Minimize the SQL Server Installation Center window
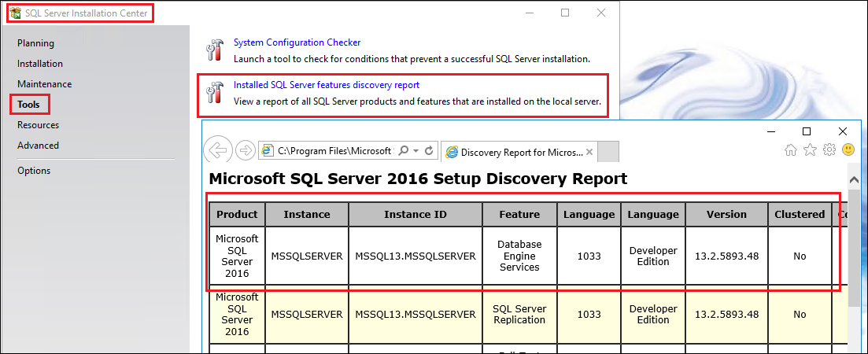Viewport: 868px width, 354px height. coord(529,13)
